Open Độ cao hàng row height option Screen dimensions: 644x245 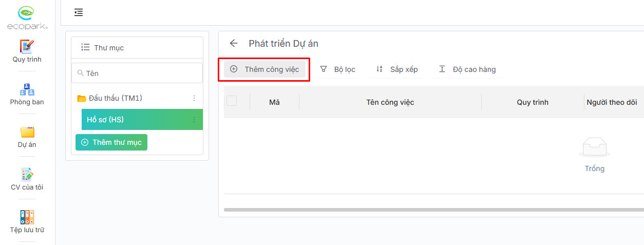(467, 69)
